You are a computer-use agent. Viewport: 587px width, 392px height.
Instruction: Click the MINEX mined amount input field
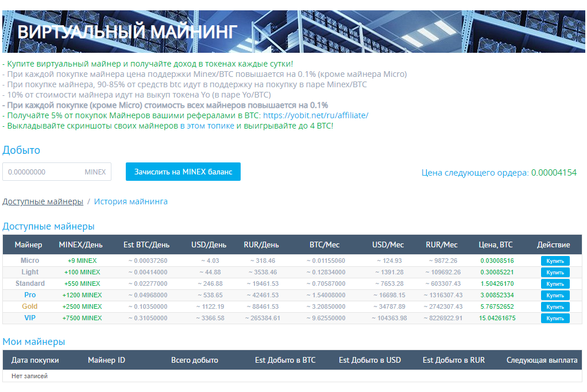[x=57, y=171]
